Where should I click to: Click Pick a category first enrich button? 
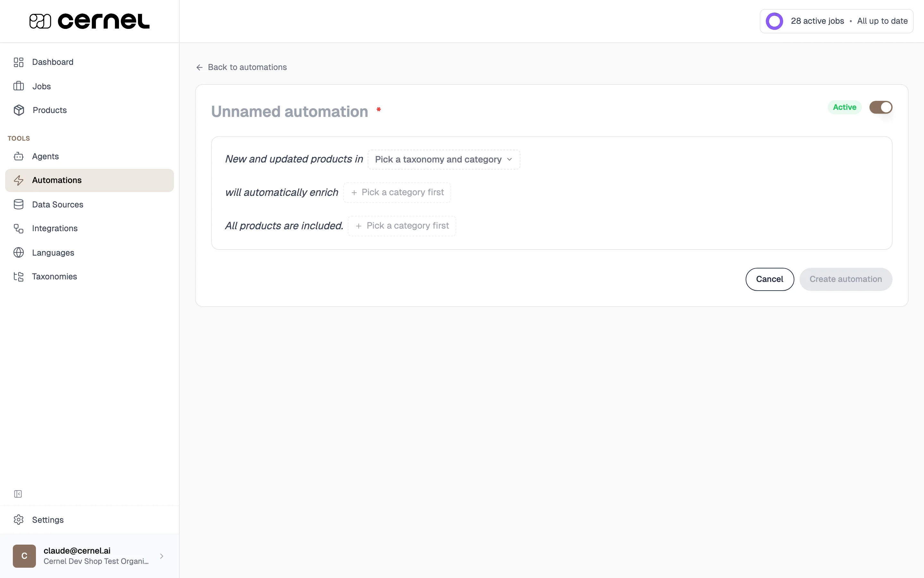pyautogui.click(x=397, y=193)
